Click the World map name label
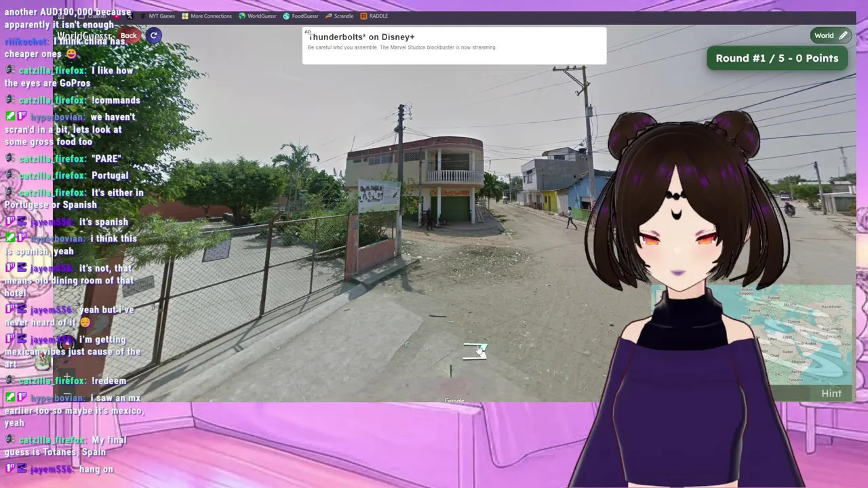The height and width of the screenshot is (488, 868). (x=824, y=35)
